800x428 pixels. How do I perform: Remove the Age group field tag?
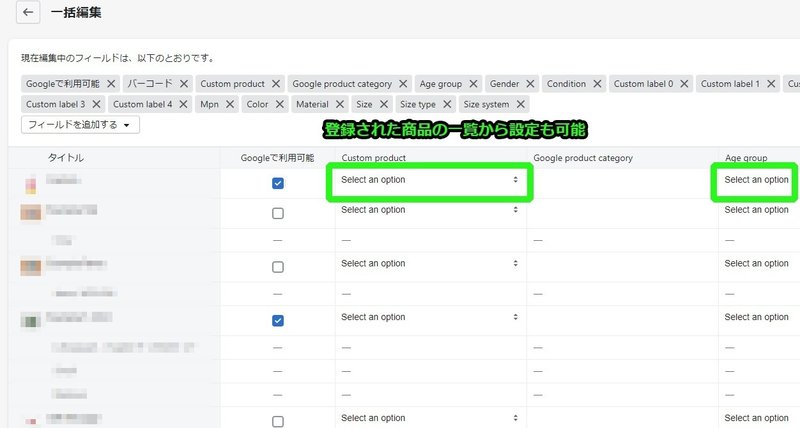473,84
